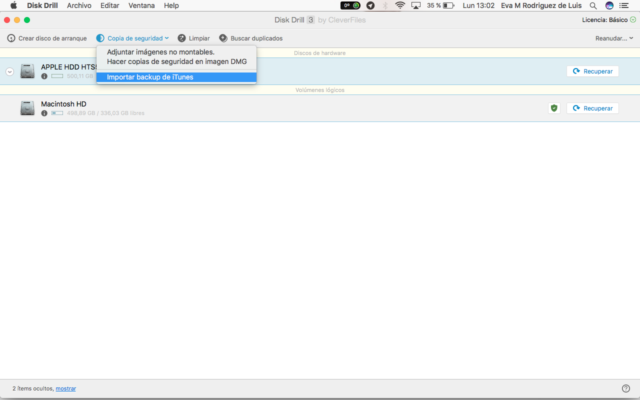The image size is (640, 400).
Task: Click the AirPlay display icon
Action: pos(416,6)
